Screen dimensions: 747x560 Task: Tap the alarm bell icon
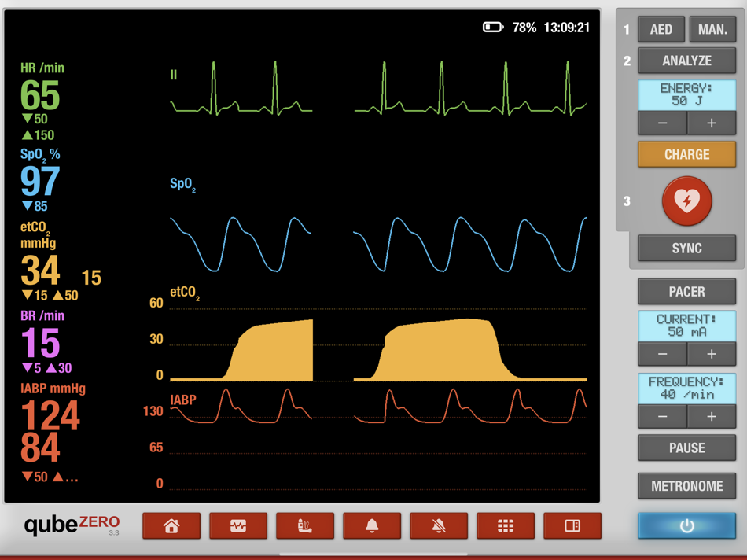pyautogui.click(x=372, y=525)
